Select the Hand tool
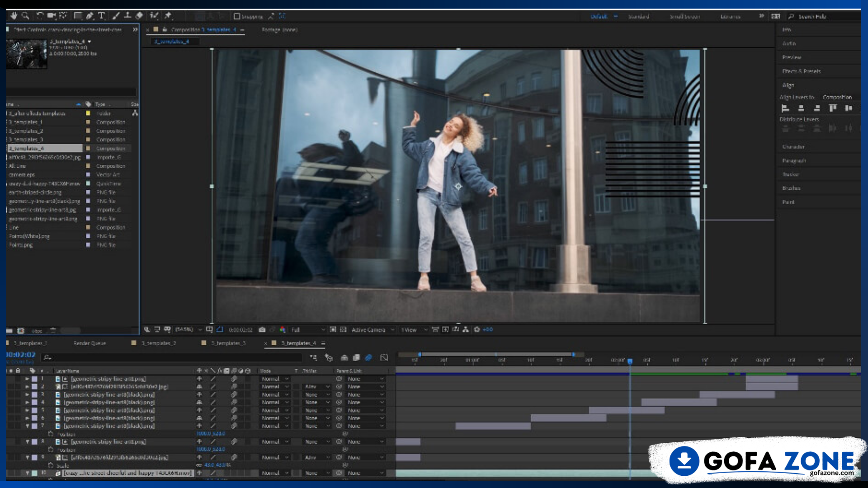The height and width of the screenshot is (488, 868). point(14,16)
